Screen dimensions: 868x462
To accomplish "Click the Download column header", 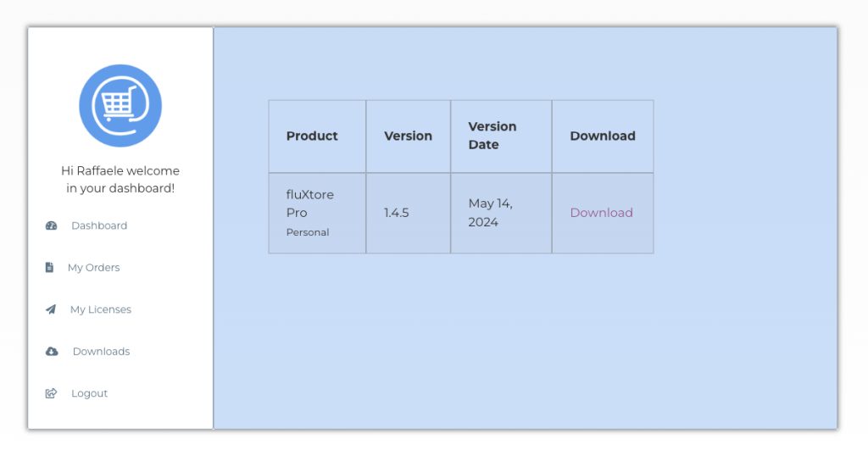I will (603, 136).
